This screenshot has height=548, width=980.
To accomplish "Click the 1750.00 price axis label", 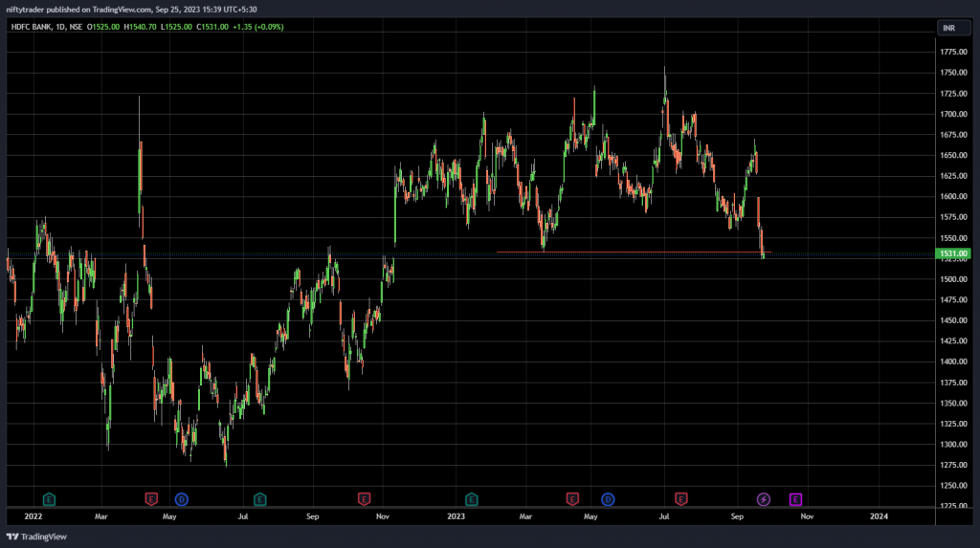I will tap(954, 73).
